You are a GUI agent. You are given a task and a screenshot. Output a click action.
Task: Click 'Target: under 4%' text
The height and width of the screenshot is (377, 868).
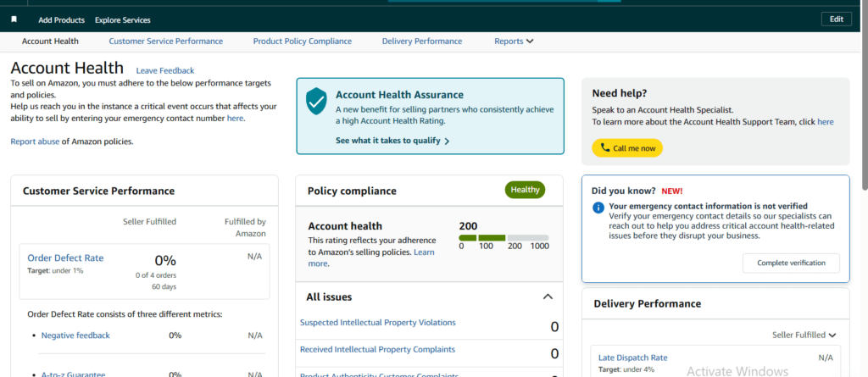coord(626,369)
